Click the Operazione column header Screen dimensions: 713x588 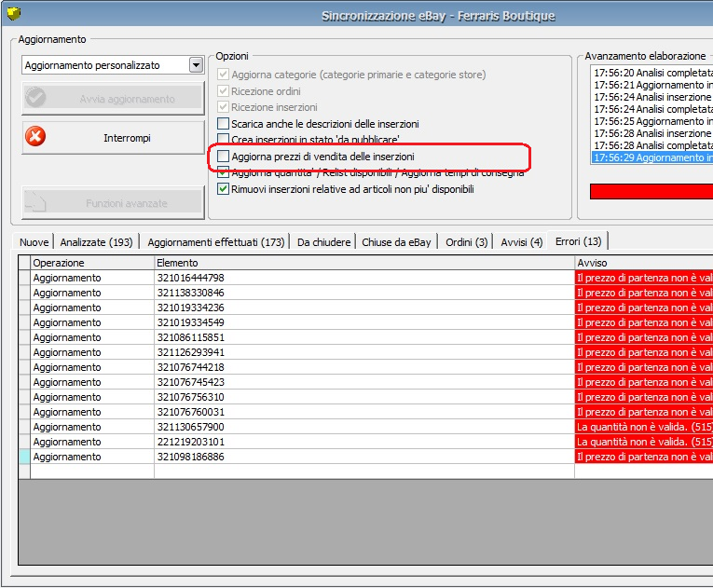tap(92, 263)
